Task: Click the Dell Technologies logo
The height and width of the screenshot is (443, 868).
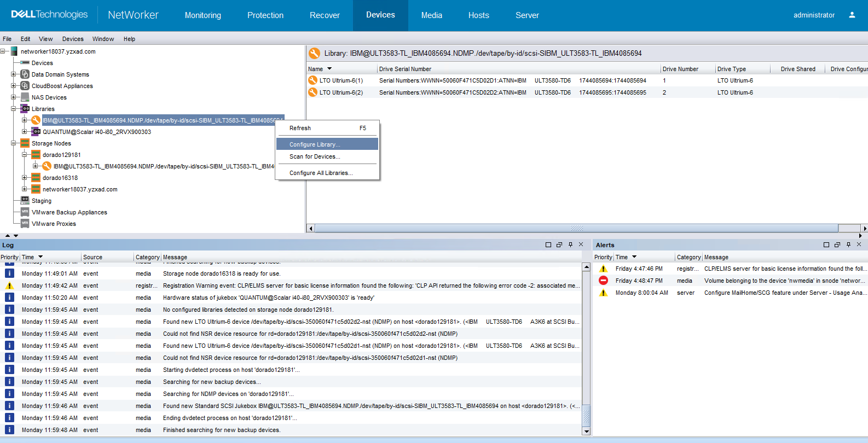Action: pos(49,15)
